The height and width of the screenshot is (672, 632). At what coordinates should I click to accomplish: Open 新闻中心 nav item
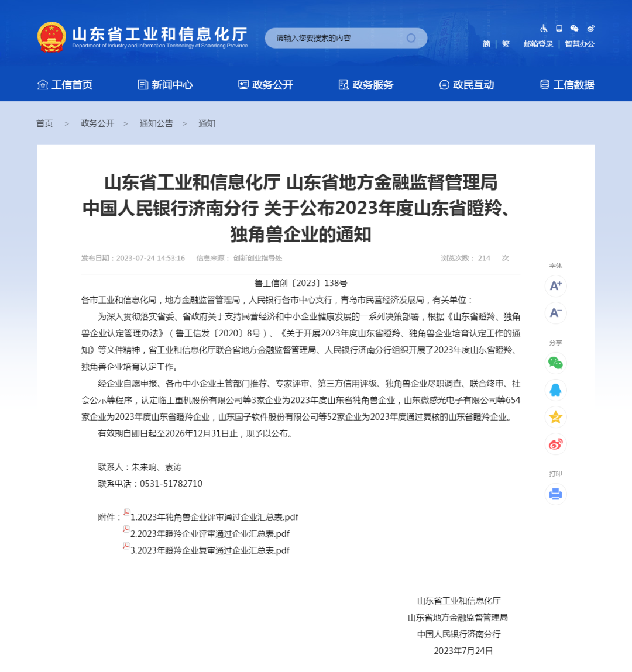pos(165,85)
